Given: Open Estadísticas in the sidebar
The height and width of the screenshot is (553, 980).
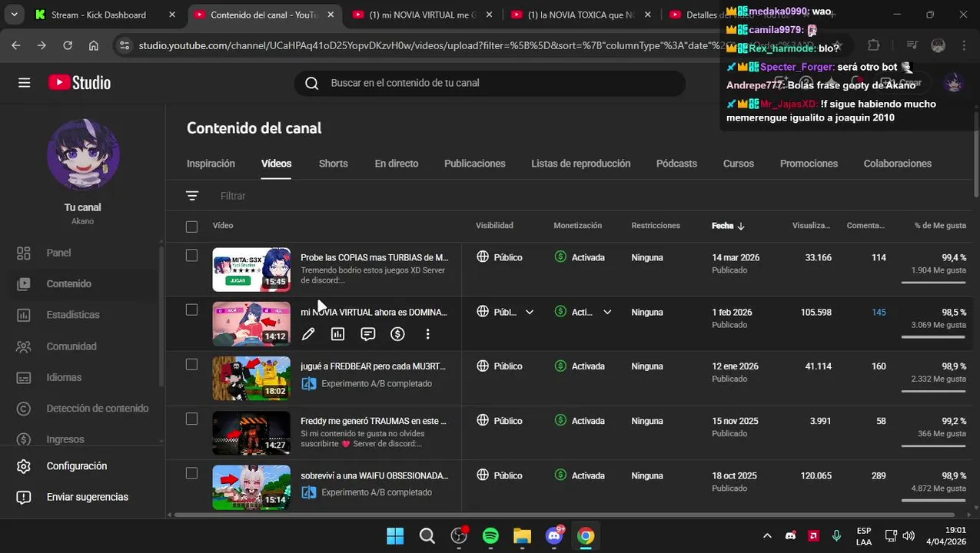Looking at the screenshot, I should (x=73, y=315).
